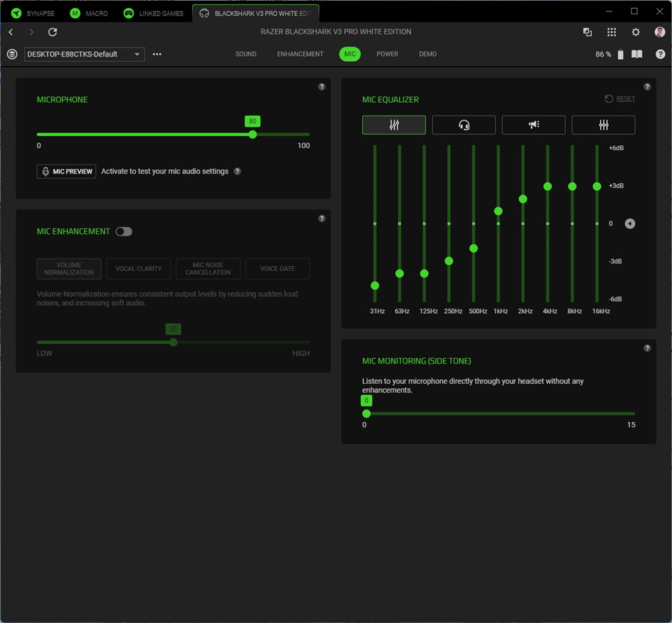Select the megaphone broadcast equalizer preset
This screenshot has height=623, width=672.
tap(534, 125)
